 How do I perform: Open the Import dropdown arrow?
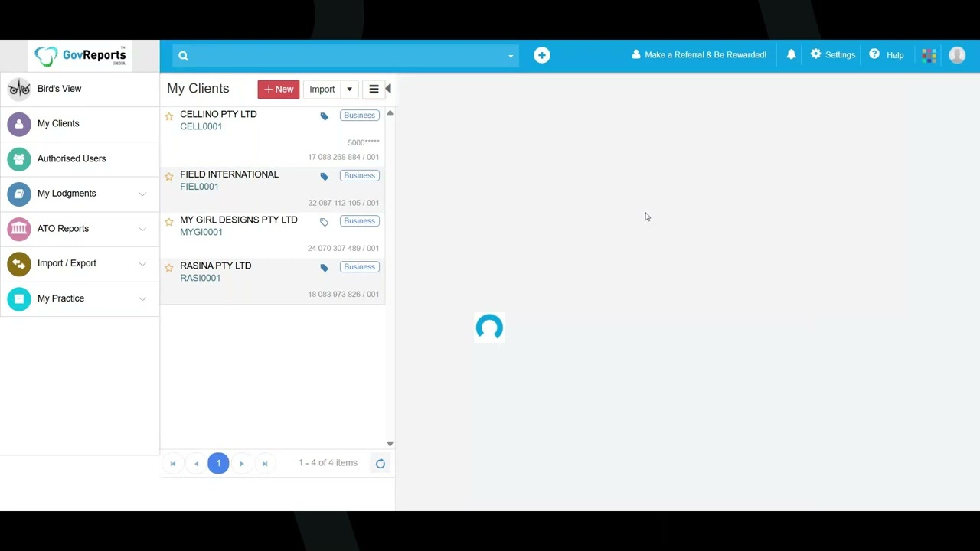tap(349, 90)
